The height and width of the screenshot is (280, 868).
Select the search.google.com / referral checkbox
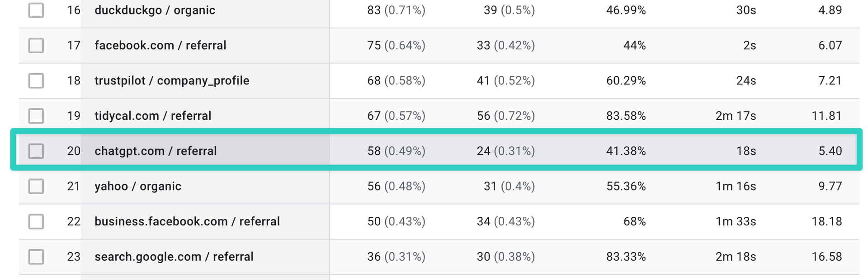tap(36, 257)
